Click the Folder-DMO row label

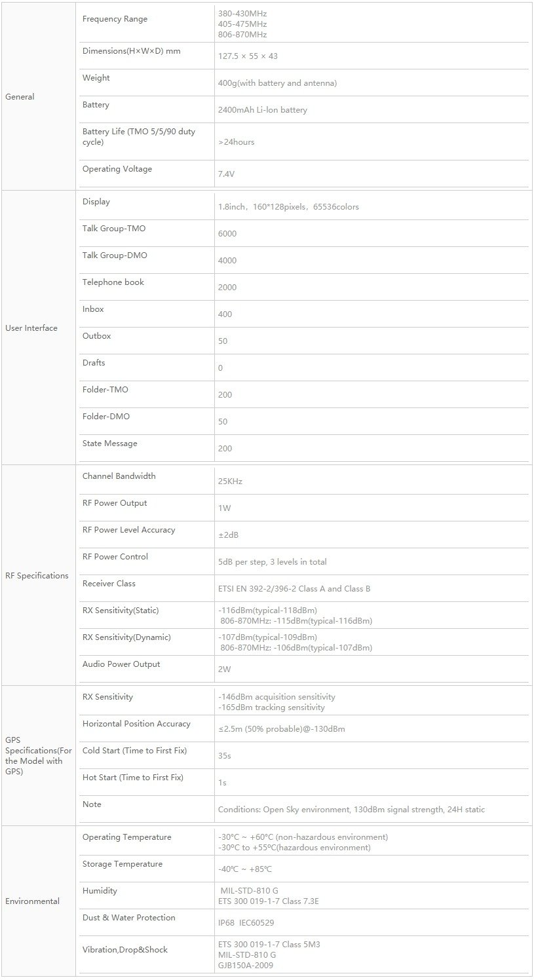(105, 417)
